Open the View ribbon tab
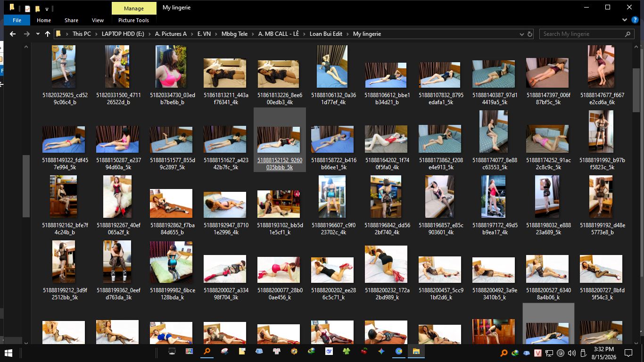The image size is (644, 362). (x=98, y=20)
